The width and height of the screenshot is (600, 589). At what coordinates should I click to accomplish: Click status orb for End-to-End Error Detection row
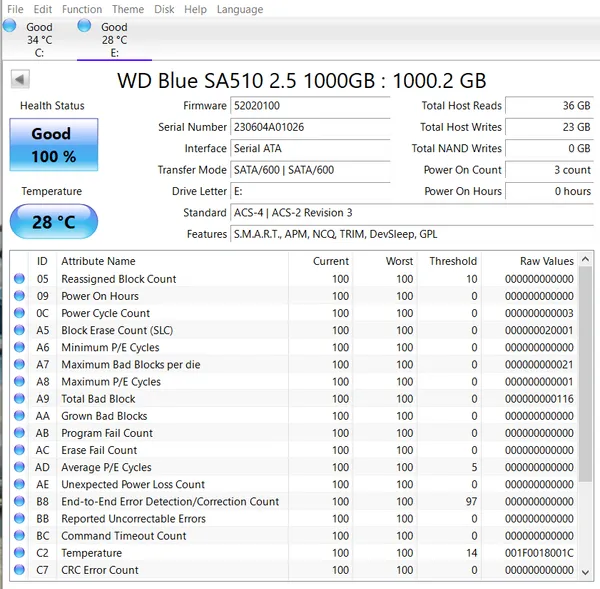pyautogui.click(x=19, y=501)
